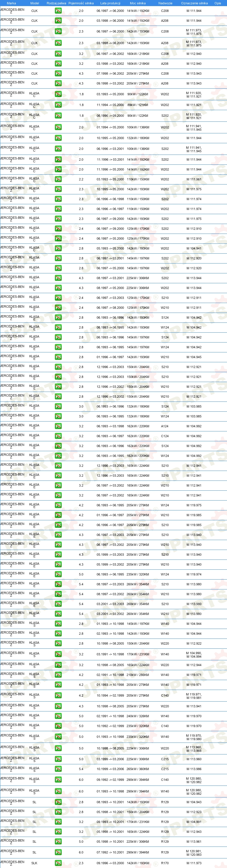Select the 'M 119.974' engine code cell
The image size is (227, 868).
(194, 574)
